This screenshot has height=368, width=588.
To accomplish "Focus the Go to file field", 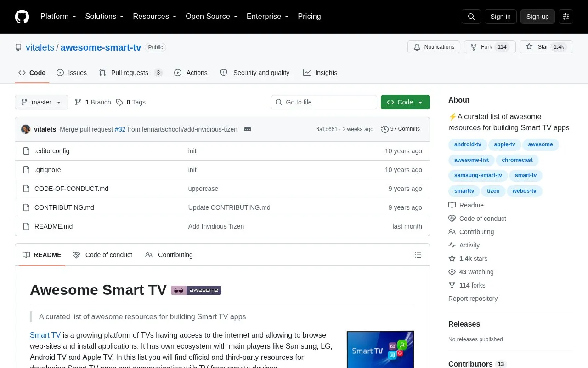I will click(x=324, y=102).
